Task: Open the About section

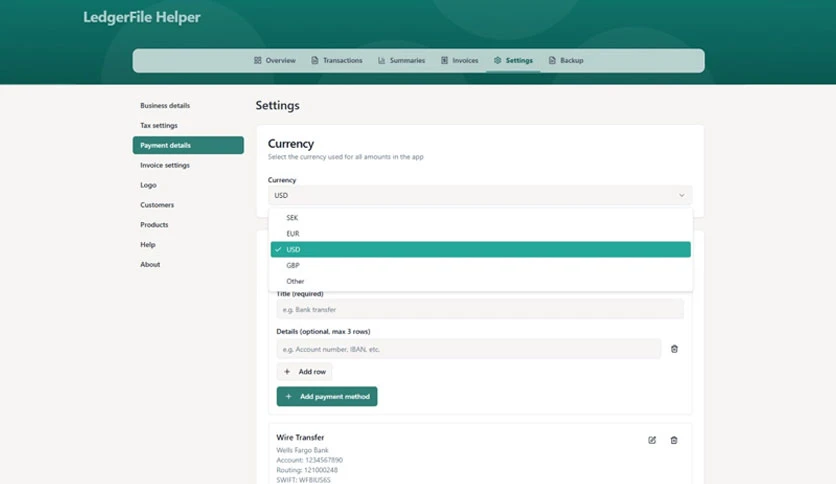Action: click(x=188, y=264)
